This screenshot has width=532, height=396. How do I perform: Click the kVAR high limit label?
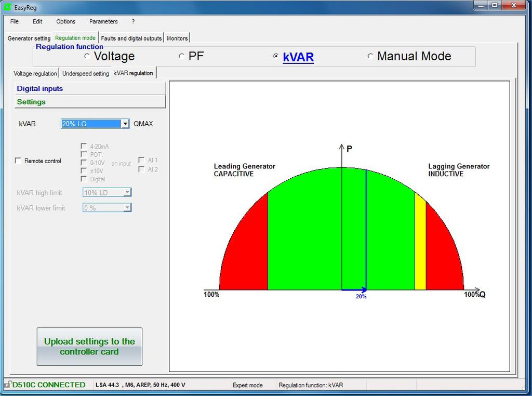coord(39,193)
